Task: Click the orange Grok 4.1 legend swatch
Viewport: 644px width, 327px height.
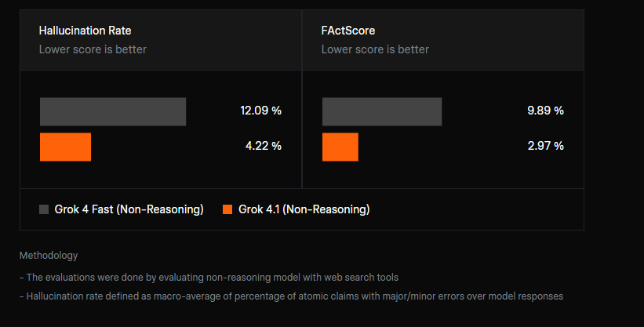Action: coord(227,209)
